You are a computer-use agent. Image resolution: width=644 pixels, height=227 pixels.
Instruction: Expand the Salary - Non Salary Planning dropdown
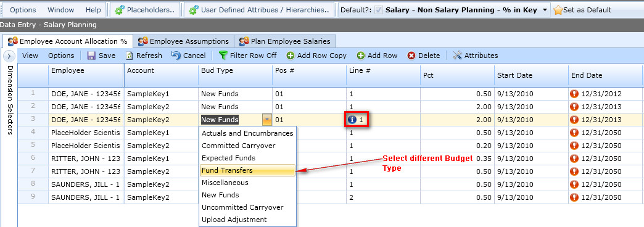coord(545,10)
